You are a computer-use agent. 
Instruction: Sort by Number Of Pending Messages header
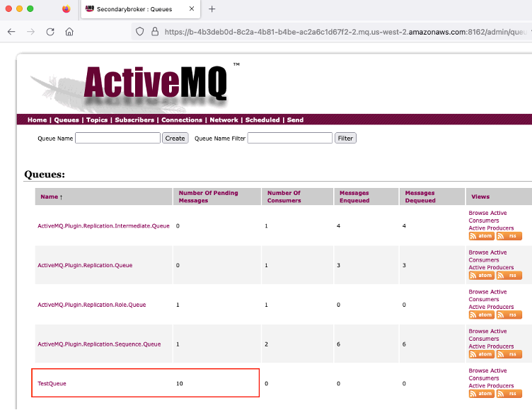pyautogui.click(x=208, y=197)
